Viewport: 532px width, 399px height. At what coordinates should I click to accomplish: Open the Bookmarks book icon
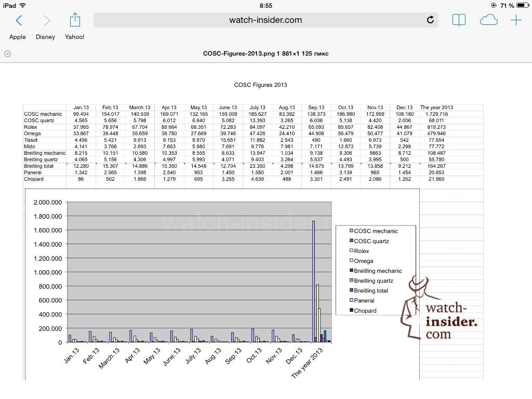point(459,20)
